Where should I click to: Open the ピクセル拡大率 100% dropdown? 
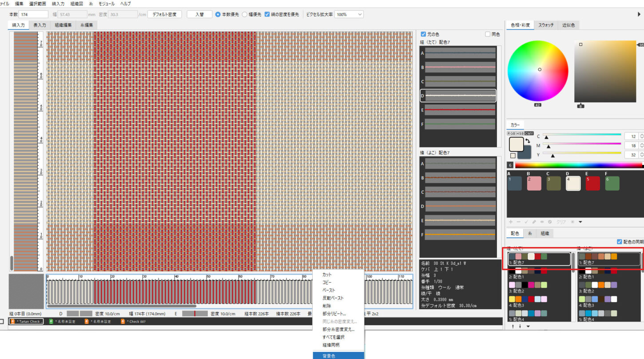pyautogui.click(x=349, y=14)
